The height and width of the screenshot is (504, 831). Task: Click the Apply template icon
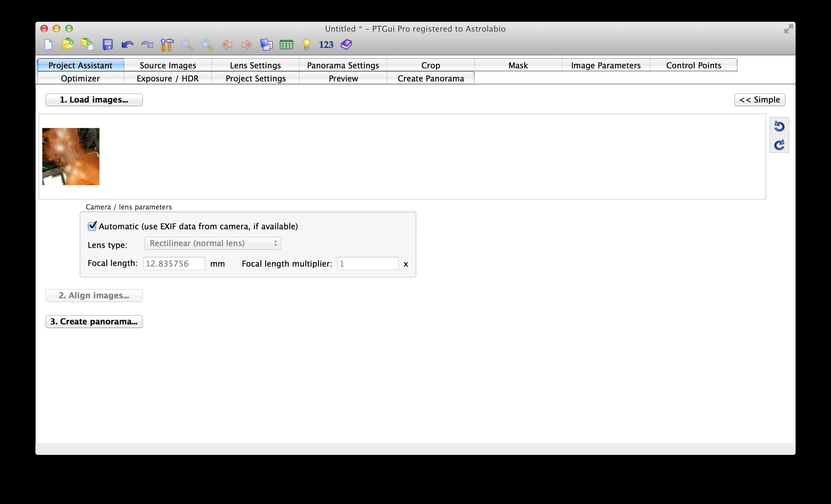pos(87,44)
